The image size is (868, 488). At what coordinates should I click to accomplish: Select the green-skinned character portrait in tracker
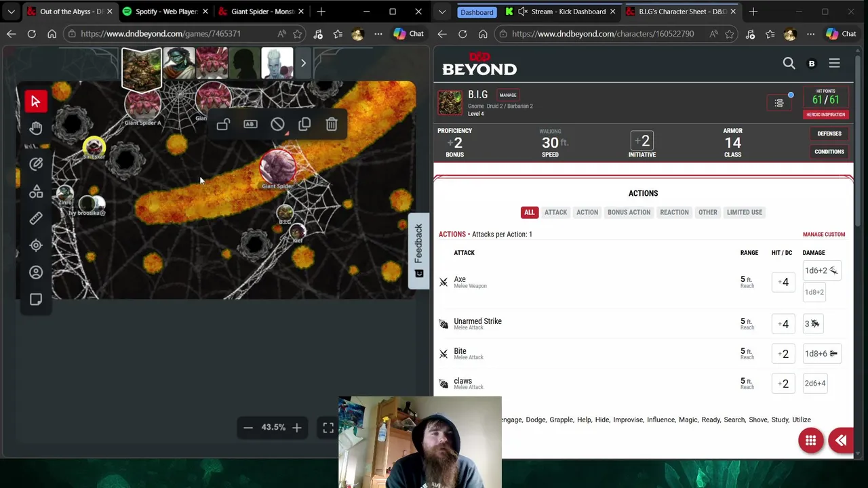(x=178, y=63)
